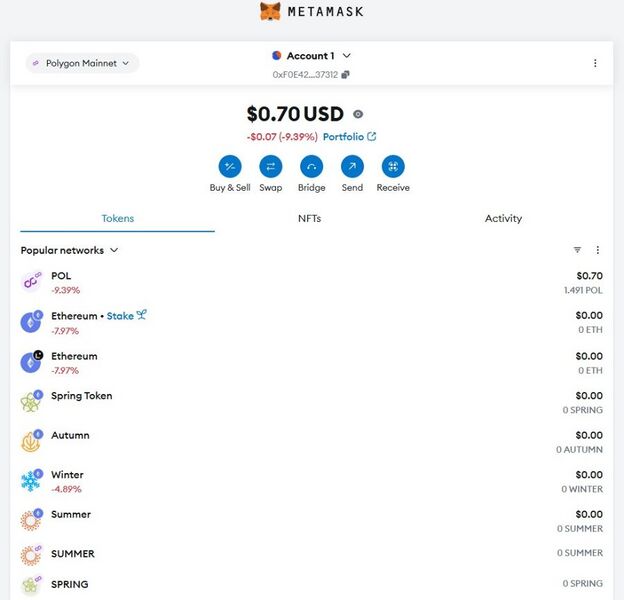This screenshot has width=624, height=600.
Task: Open the Polygon Mainnet network dropdown
Action: (82, 63)
